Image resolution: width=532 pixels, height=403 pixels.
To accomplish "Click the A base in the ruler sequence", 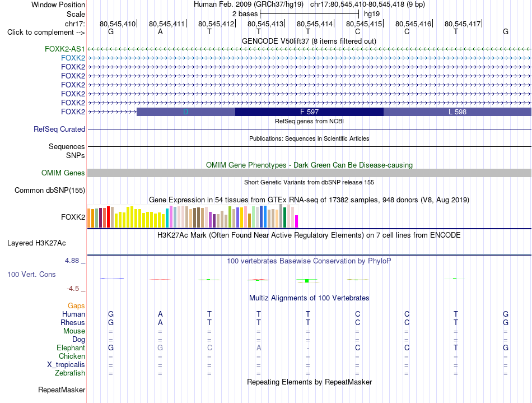I will click(x=160, y=31).
